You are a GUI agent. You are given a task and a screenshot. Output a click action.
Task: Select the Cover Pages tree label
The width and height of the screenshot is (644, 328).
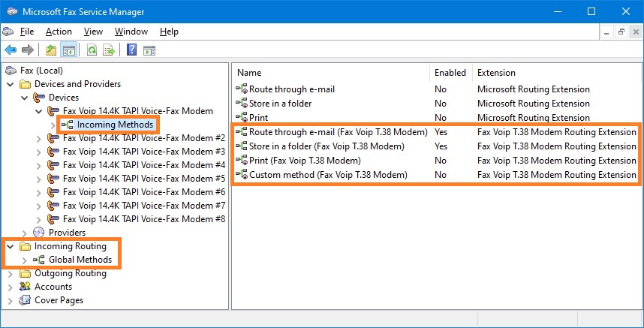[59, 300]
